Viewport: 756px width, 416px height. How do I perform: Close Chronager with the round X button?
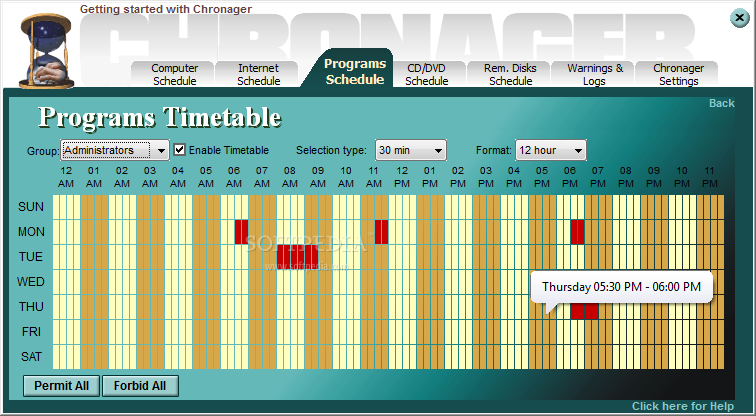click(739, 18)
